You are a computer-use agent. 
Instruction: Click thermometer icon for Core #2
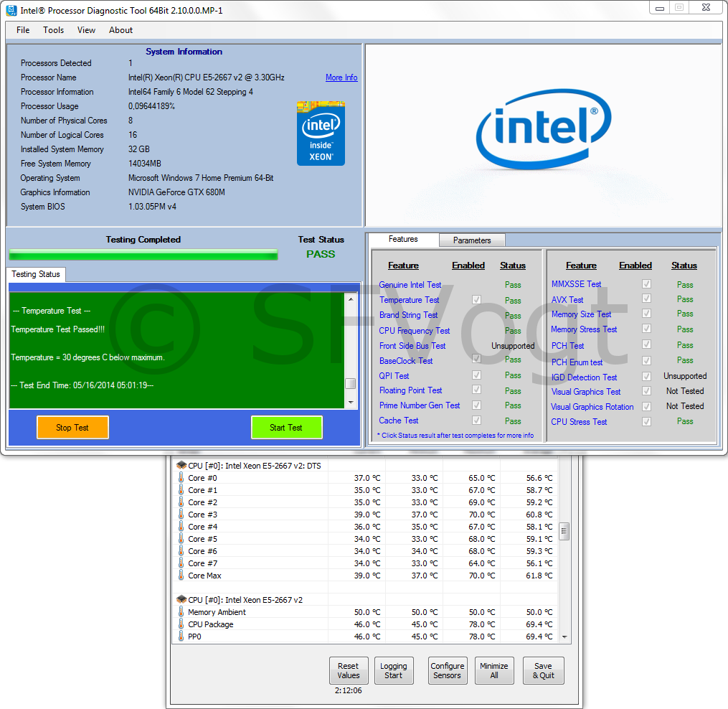[x=181, y=502]
